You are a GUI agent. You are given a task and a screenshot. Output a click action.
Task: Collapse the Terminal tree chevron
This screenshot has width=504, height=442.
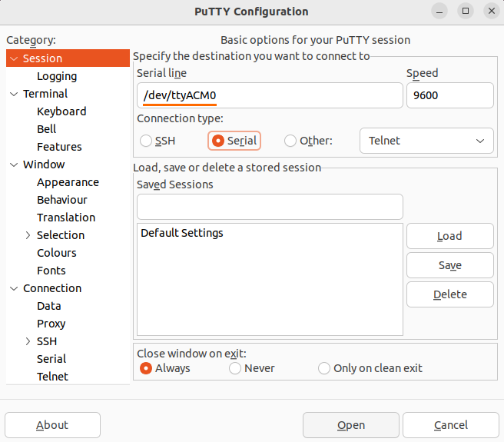pyautogui.click(x=14, y=94)
